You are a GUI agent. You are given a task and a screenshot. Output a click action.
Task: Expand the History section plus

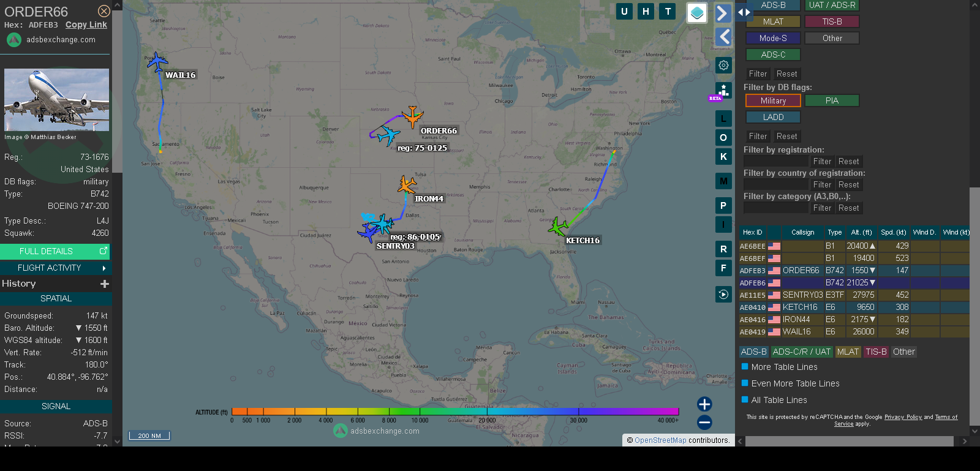click(105, 284)
